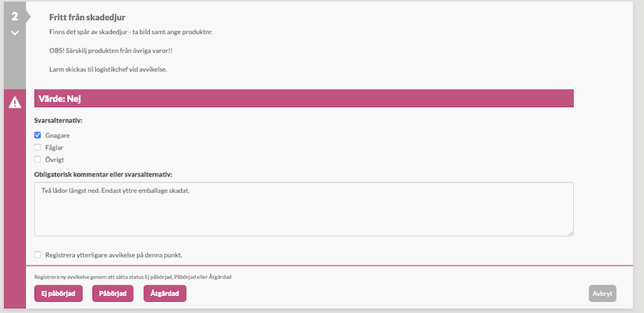Click inside the obligatorisk kommentar text area
Screen dimensions: 644x313
pyautogui.click(x=304, y=209)
